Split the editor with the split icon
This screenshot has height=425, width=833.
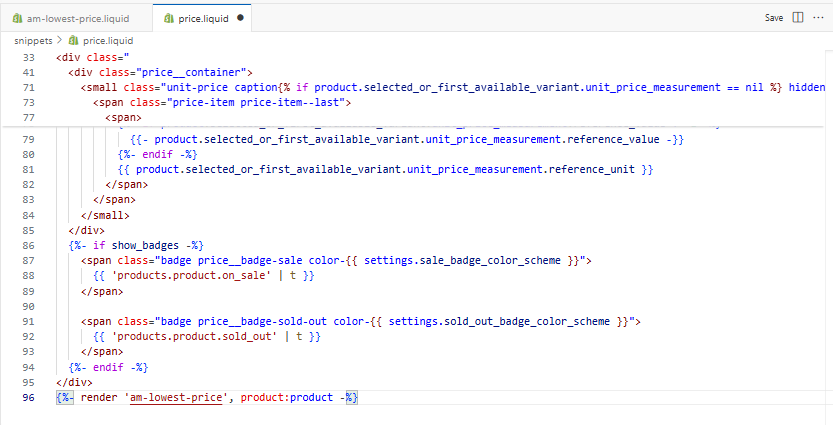797,17
